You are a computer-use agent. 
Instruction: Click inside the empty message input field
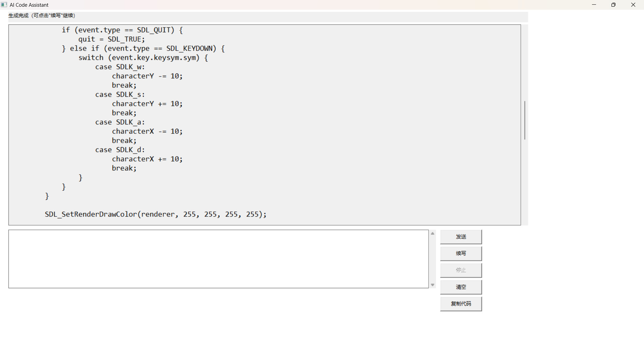point(218,259)
